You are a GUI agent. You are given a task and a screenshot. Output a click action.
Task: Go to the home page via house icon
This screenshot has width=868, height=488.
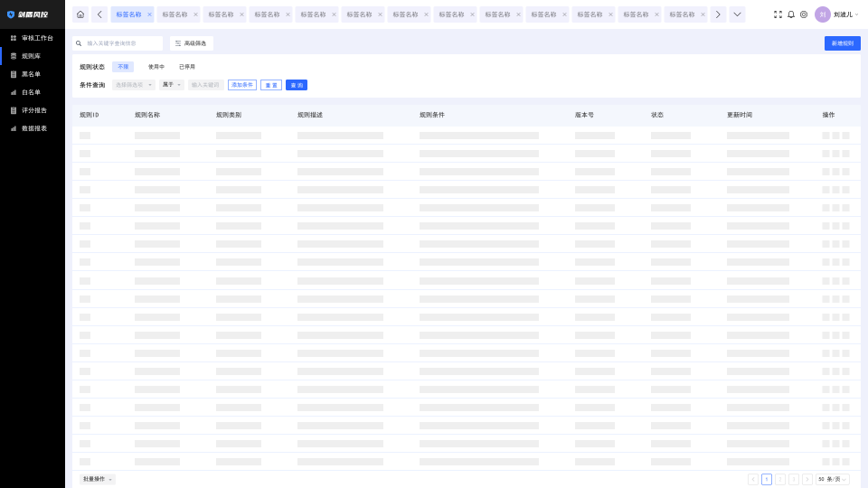point(80,14)
